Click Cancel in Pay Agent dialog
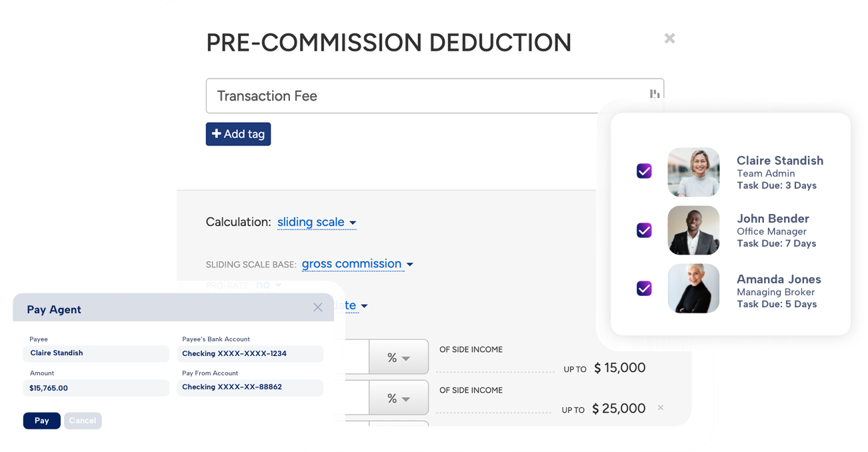 (x=83, y=421)
